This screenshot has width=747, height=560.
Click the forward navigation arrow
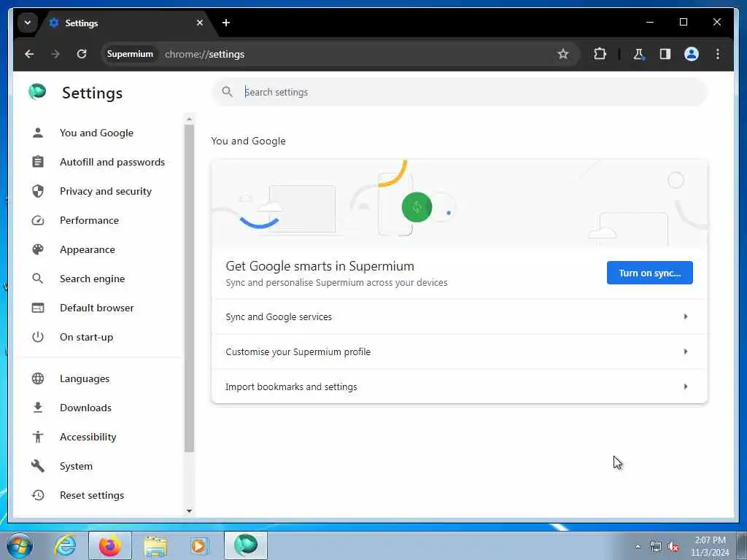55,54
